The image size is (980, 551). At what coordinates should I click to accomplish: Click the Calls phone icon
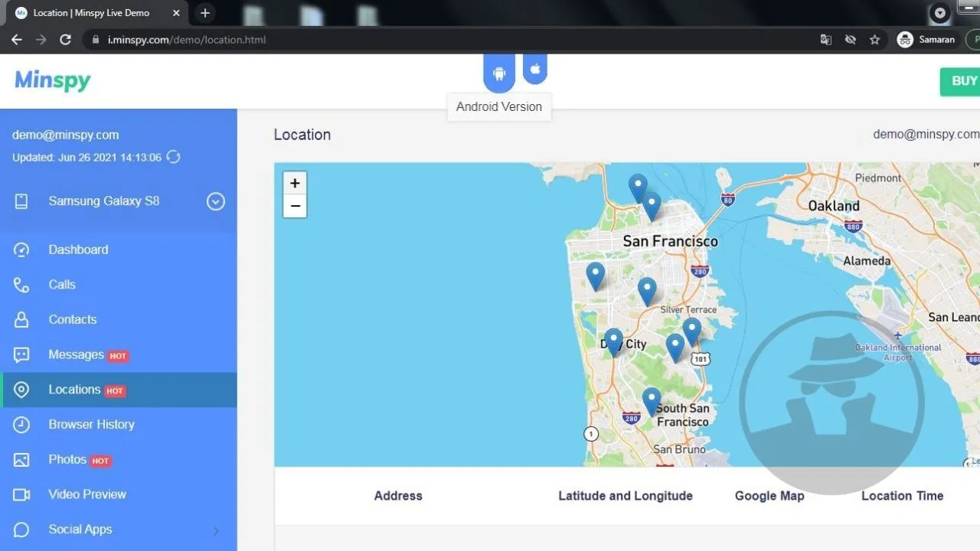pos(21,285)
